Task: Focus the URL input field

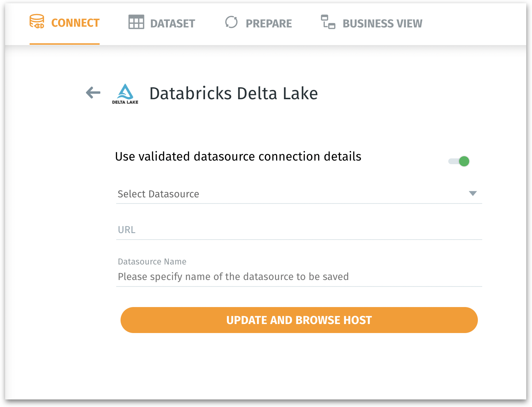Action: coord(299,230)
